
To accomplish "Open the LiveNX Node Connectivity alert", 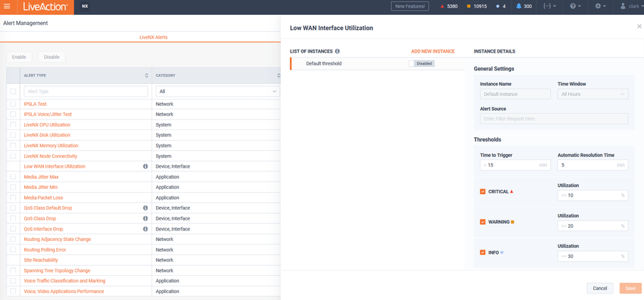I will pos(50,156).
